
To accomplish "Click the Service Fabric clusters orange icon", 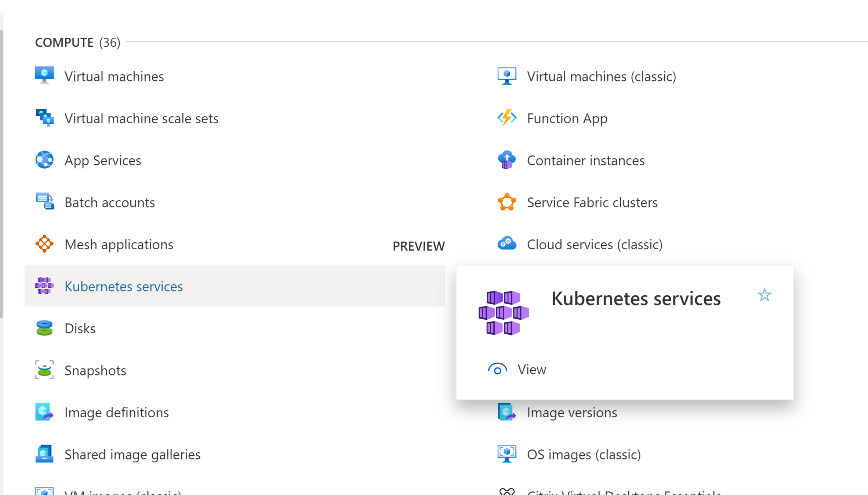I will click(507, 202).
